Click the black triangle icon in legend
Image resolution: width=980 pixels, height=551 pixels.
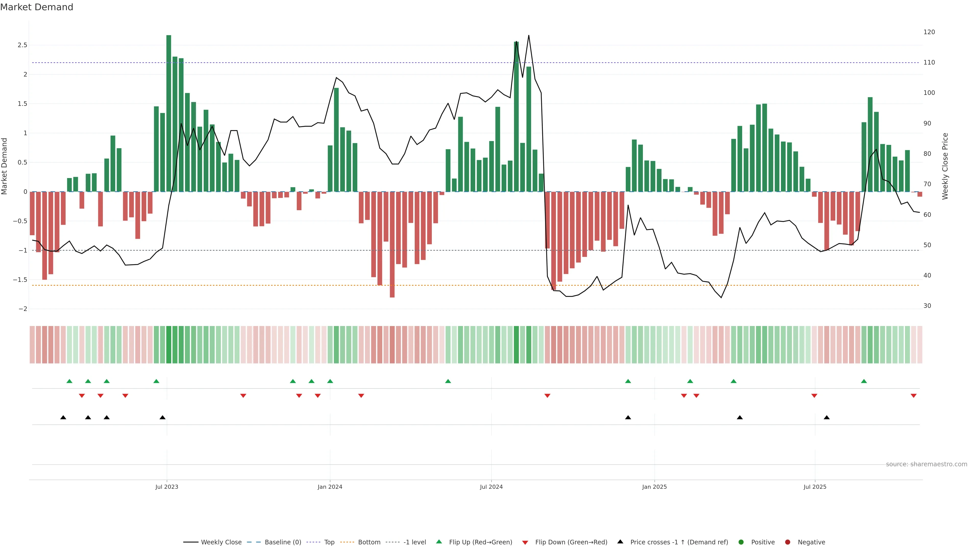coord(620,542)
